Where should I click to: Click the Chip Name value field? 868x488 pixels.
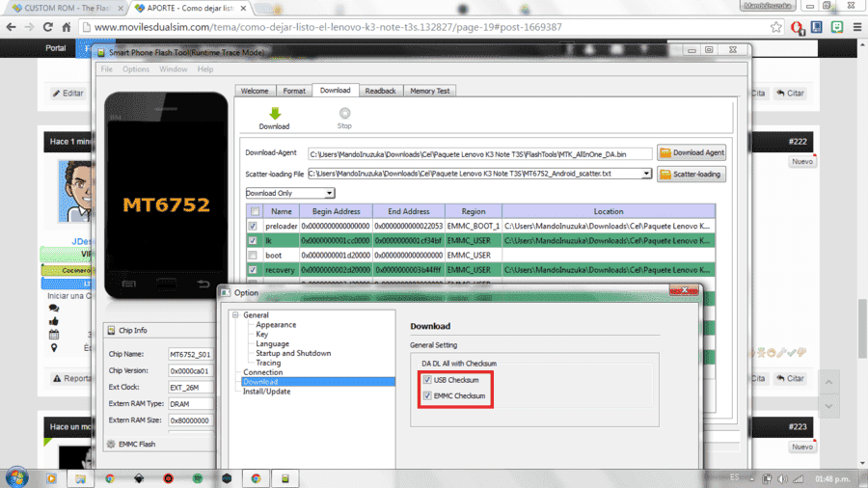pos(190,354)
